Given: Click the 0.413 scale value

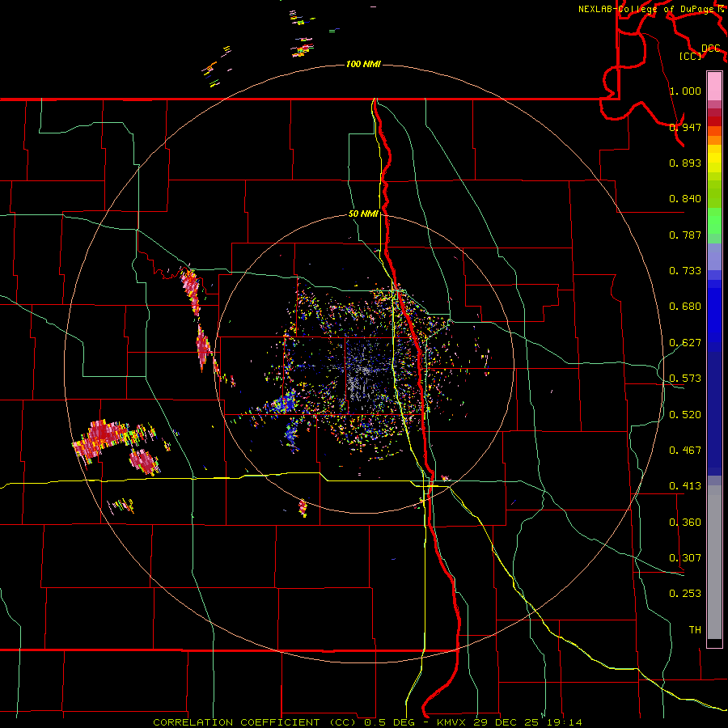Looking at the screenshot, I should click(685, 486).
